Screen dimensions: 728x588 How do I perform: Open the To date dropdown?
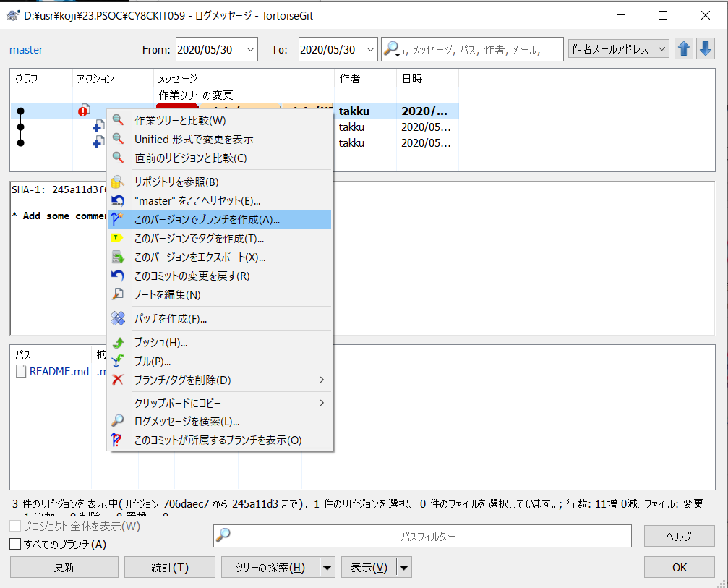click(x=370, y=50)
